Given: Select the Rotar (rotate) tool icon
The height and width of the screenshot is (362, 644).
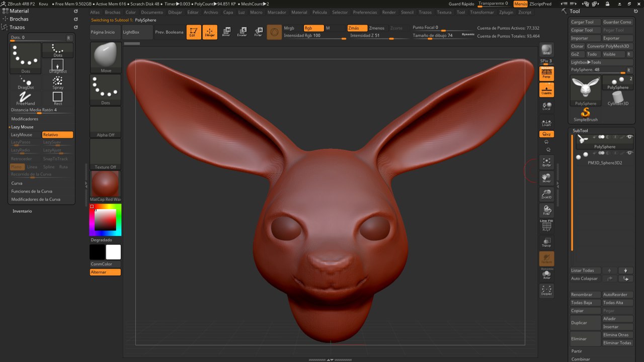Looking at the screenshot, I should pos(258,32).
